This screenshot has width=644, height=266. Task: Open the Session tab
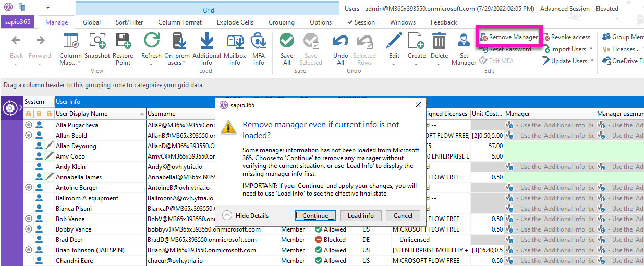pos(361,22)
